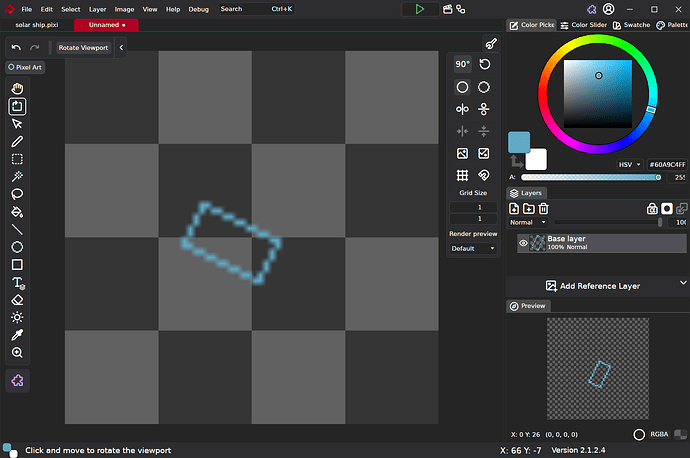Open the Image menu
The height and width of the screenshot is (458, 690).
(124, 9)
